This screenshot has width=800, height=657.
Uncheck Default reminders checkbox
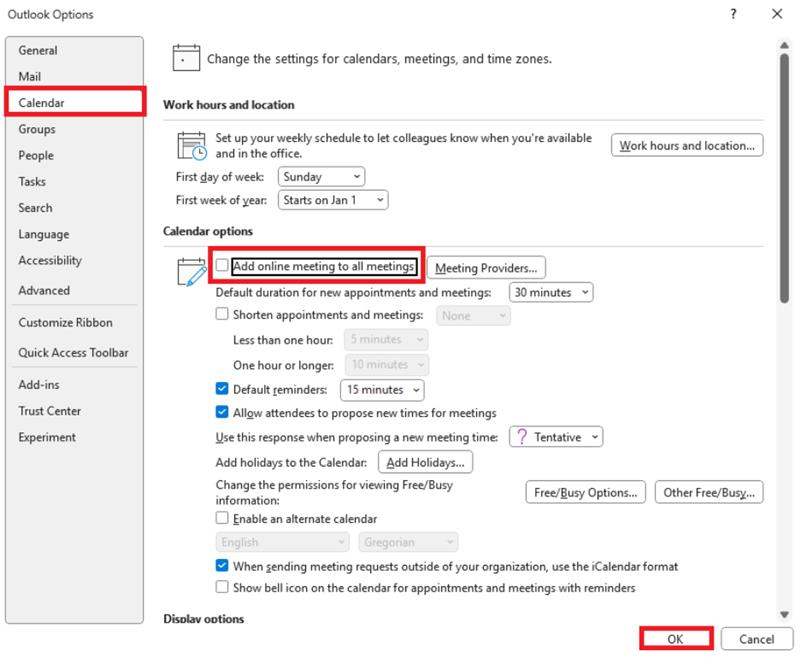coord(222,389)
